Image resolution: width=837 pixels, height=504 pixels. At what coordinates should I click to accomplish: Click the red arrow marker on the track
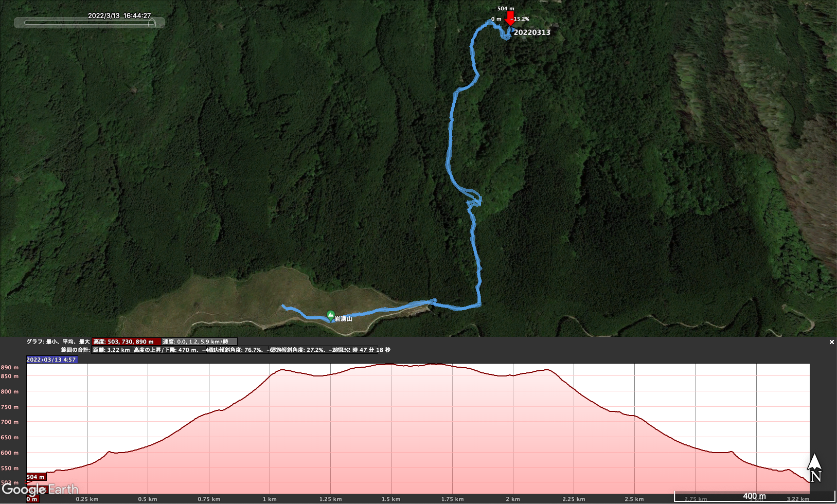[x=510, y=19]
